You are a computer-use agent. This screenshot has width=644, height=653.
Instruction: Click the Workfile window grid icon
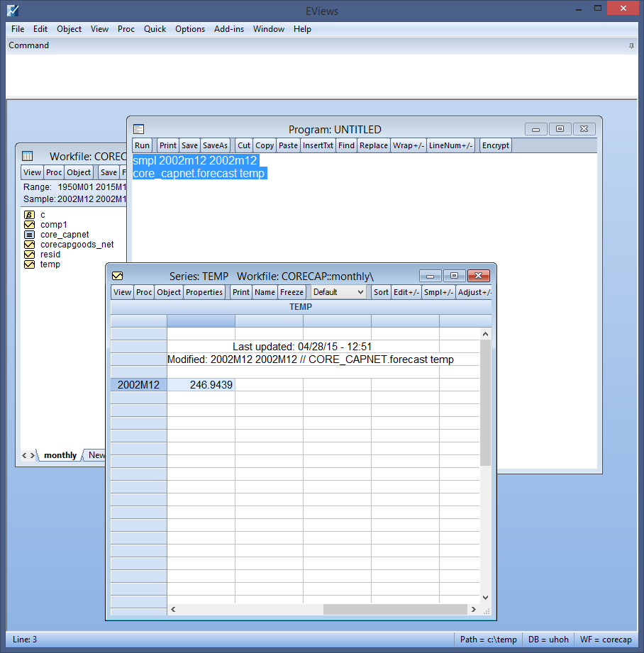pos(27,156)
